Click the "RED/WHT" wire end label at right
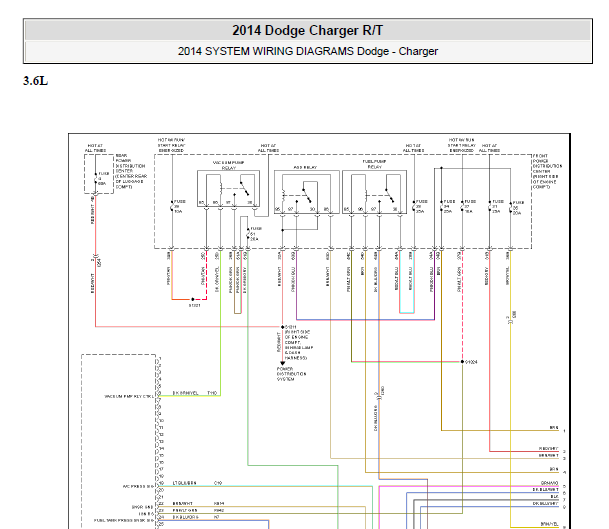The image size is (609, 529). (x=549, y=449)
